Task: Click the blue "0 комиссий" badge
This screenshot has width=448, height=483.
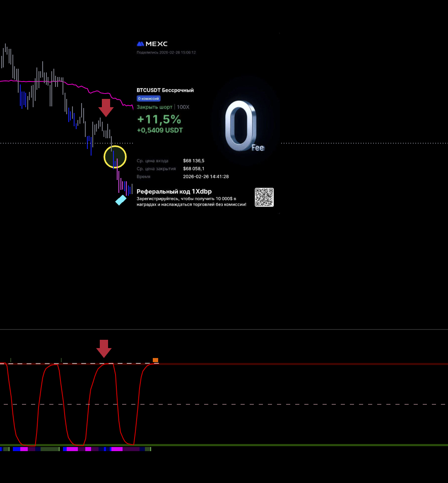Action: coord(149,99)
